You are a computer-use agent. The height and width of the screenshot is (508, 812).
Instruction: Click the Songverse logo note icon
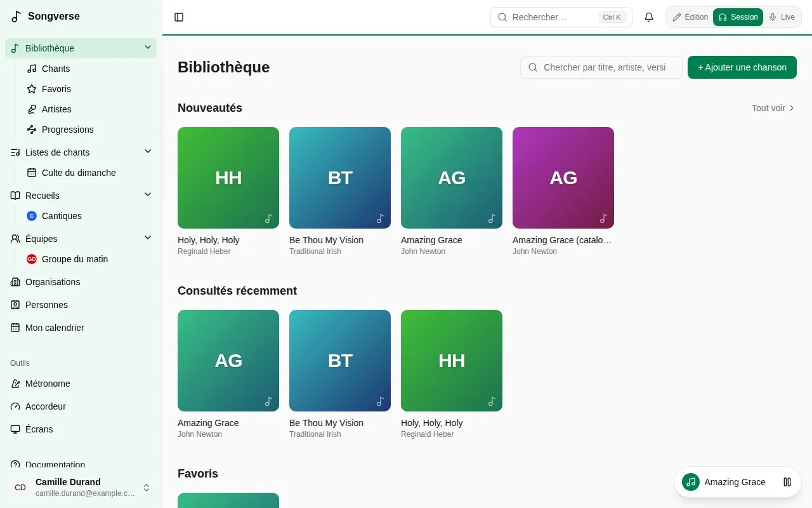16,17
